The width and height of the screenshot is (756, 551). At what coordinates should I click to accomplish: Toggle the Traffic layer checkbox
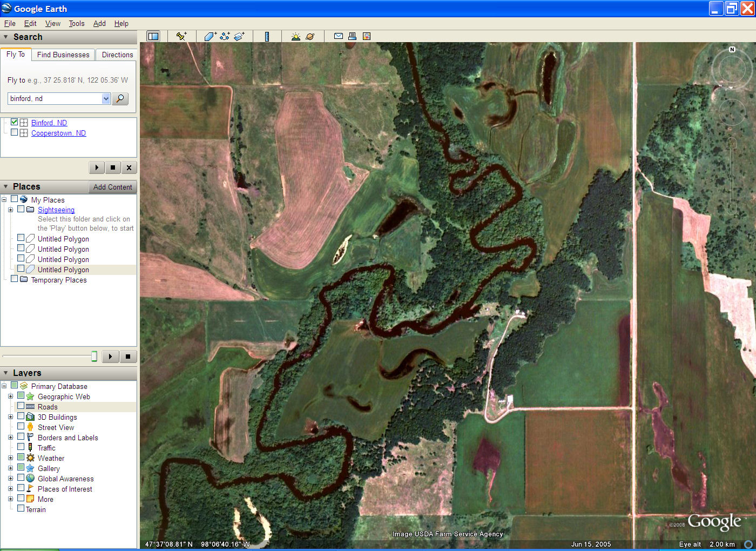click(21, 447)
